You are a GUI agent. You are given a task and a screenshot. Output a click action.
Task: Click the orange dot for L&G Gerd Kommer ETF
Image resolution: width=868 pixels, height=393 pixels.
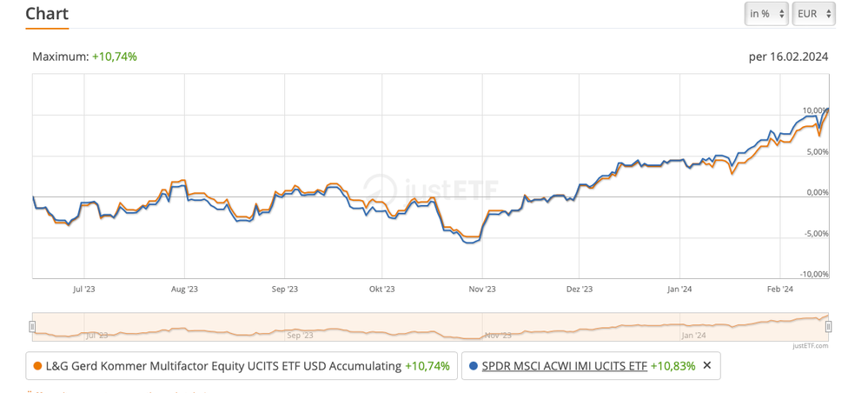point(37,366)
